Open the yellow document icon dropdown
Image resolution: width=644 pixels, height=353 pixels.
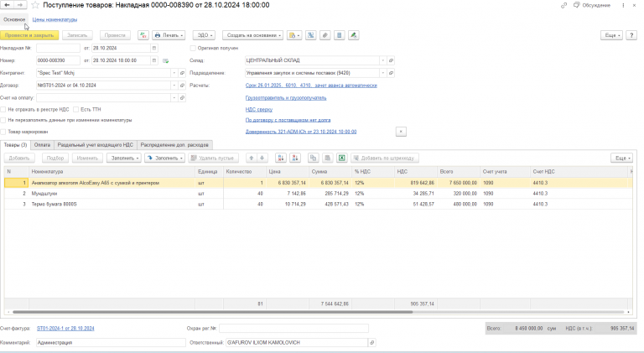tap(294, 35)
